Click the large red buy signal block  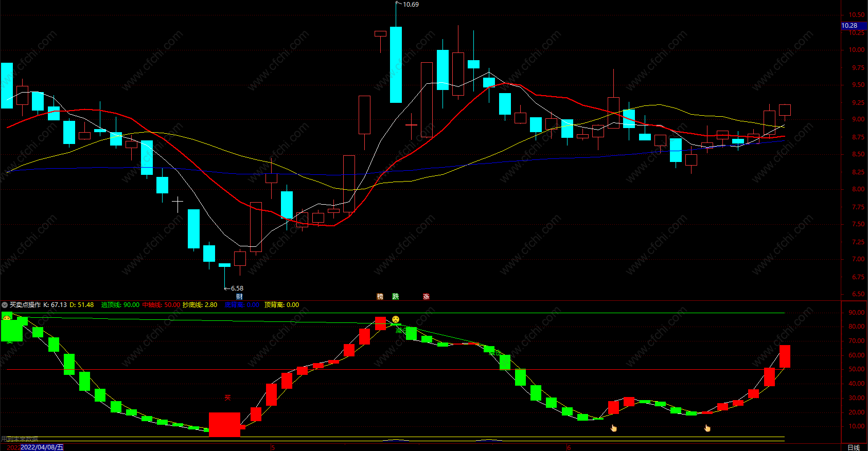[x=224, y=425]
